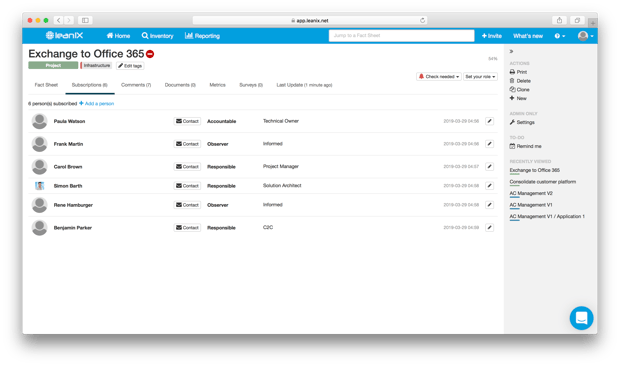
Task: Open the user avatar account menu
Action: [x=585, y=36]
